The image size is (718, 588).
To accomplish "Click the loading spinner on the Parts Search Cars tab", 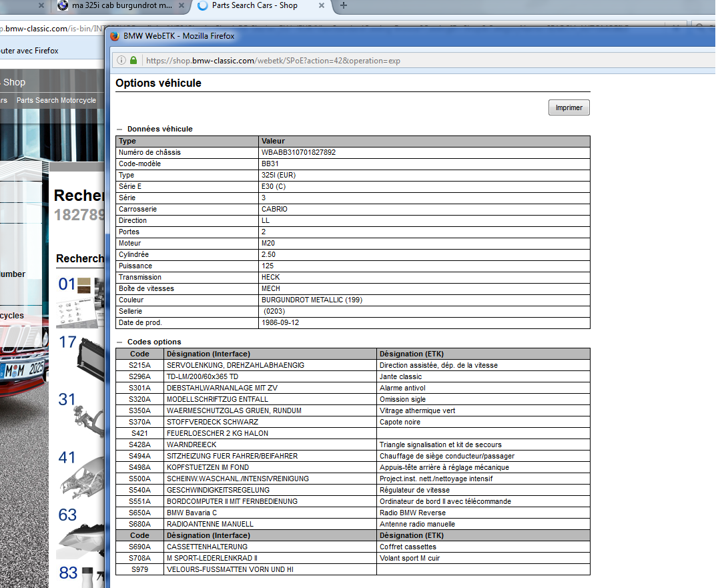I will point(202,5).
